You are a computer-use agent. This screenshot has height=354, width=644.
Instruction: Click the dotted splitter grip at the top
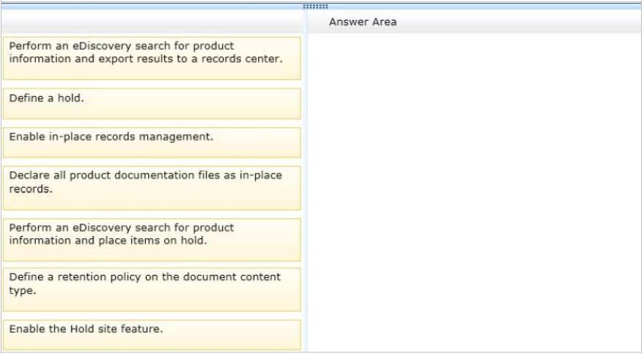[315, 7]
